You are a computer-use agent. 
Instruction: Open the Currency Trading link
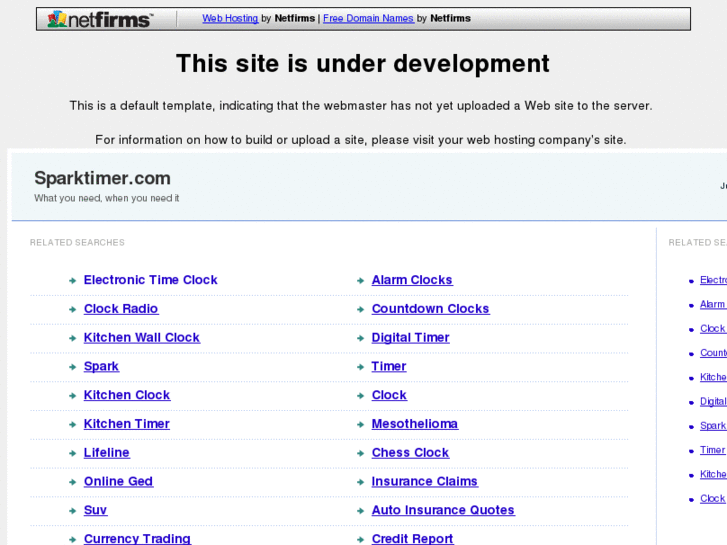click(137, 539)
